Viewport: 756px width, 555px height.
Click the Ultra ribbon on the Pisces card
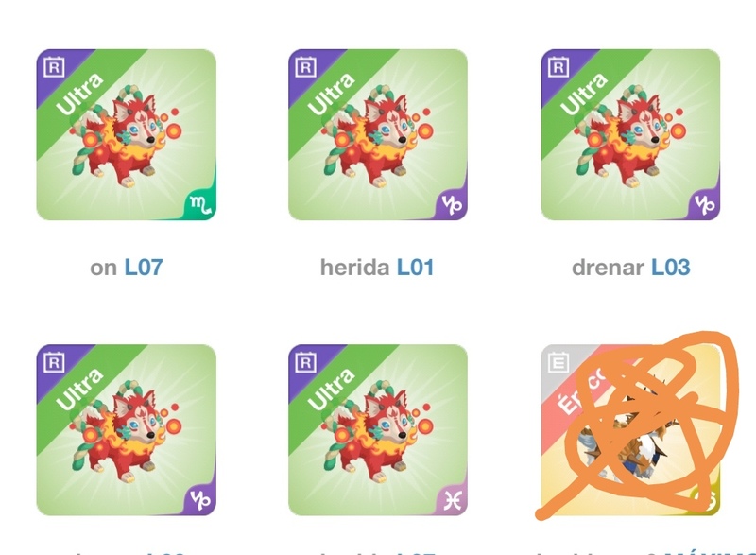(x=332, y=389)
